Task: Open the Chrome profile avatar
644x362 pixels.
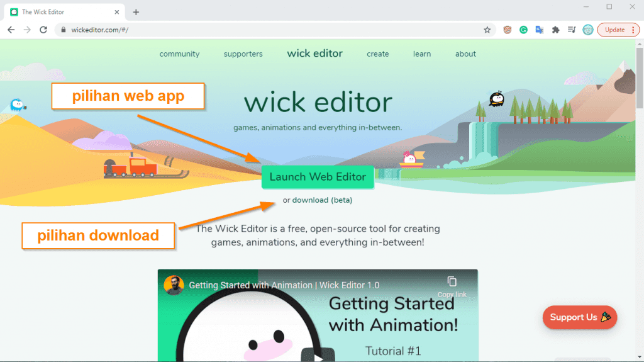Action: (x=588, y=30)
